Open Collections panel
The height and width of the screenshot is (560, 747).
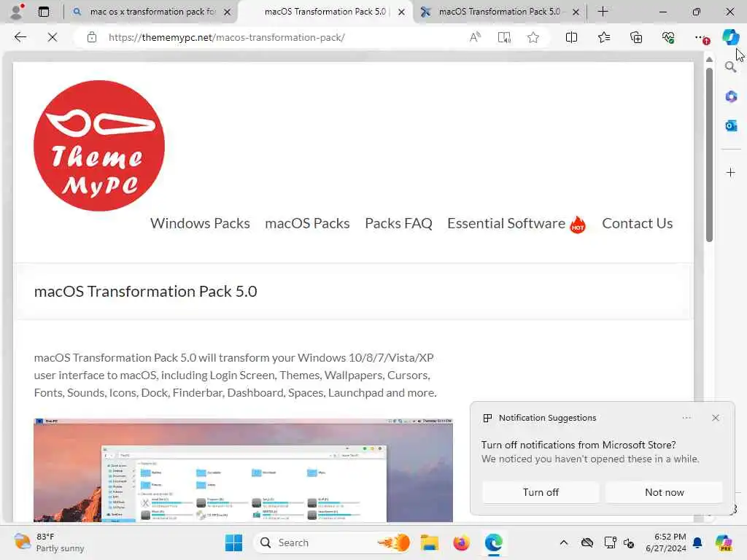[636, 37]
